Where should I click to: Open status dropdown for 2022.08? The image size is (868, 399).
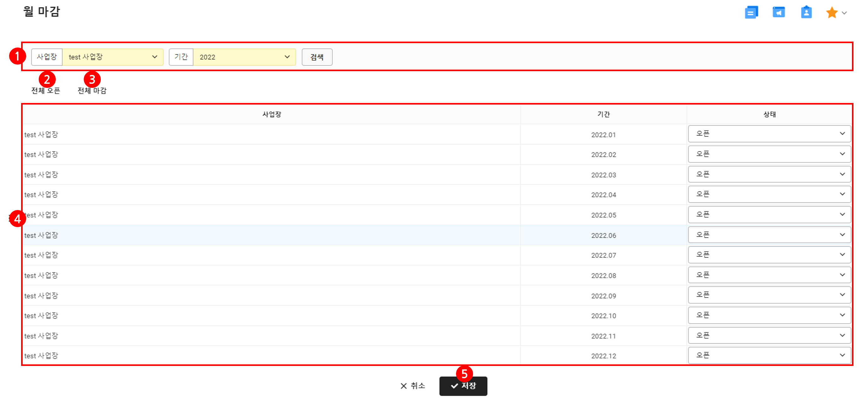769,275
